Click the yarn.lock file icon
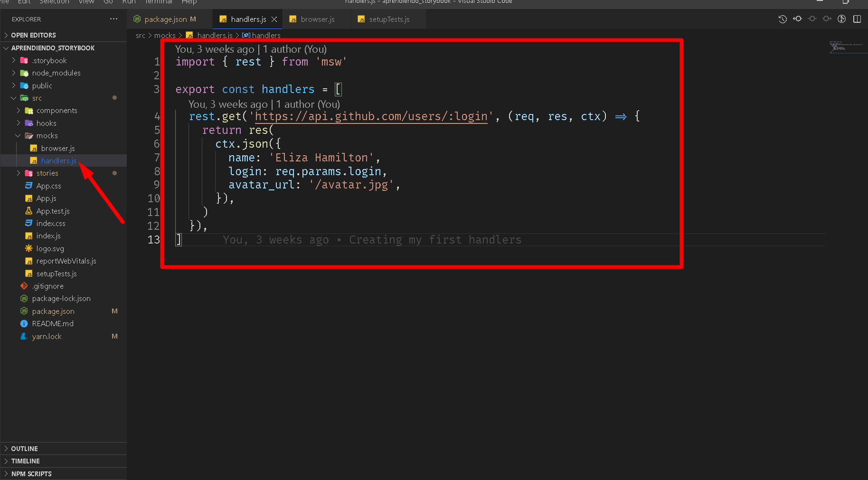 pyautogui.click(x=24, y=337)
